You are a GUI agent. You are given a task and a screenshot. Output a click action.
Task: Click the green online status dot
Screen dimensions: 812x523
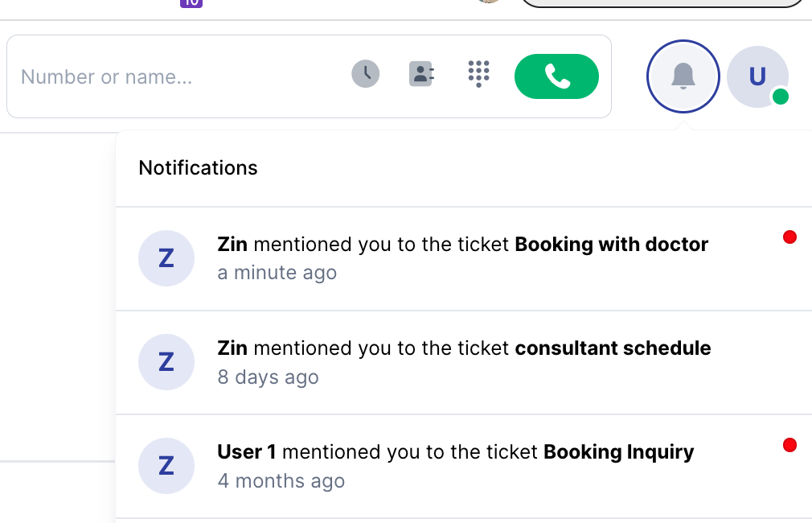coord(780,97)
